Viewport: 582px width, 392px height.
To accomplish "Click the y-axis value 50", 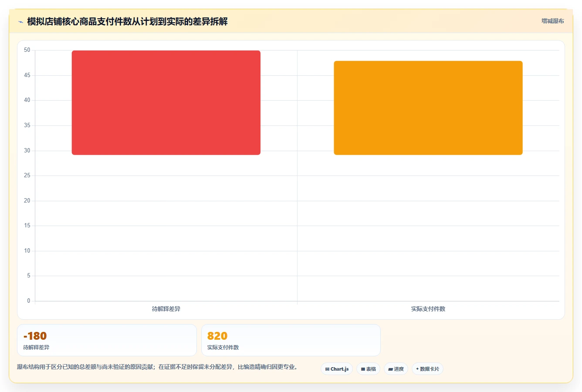I will click(x=27, y=50).
